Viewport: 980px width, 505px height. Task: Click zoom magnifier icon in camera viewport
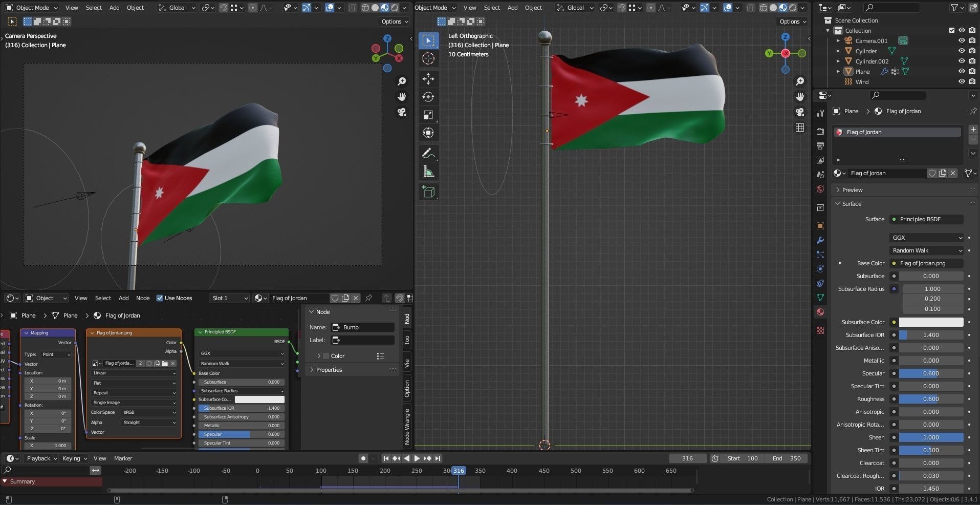coord(402,81)
